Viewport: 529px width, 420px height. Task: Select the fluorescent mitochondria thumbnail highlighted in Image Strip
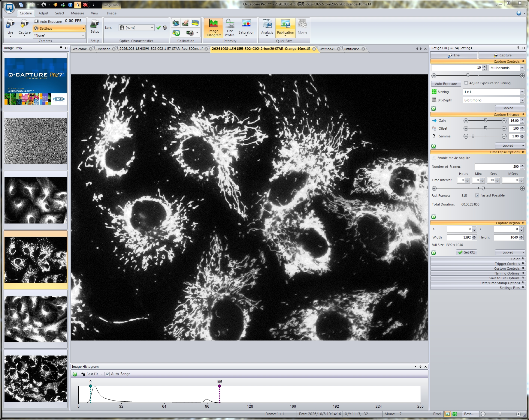point(35,260)
